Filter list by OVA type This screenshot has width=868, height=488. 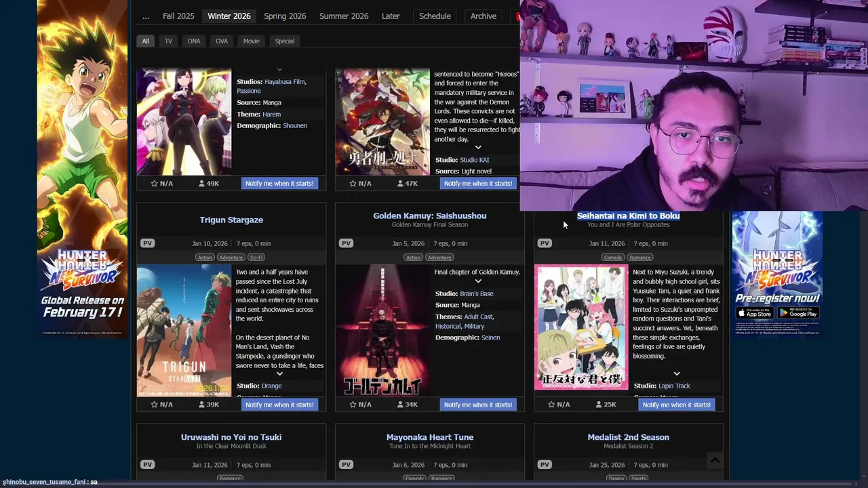pos(222,41)
